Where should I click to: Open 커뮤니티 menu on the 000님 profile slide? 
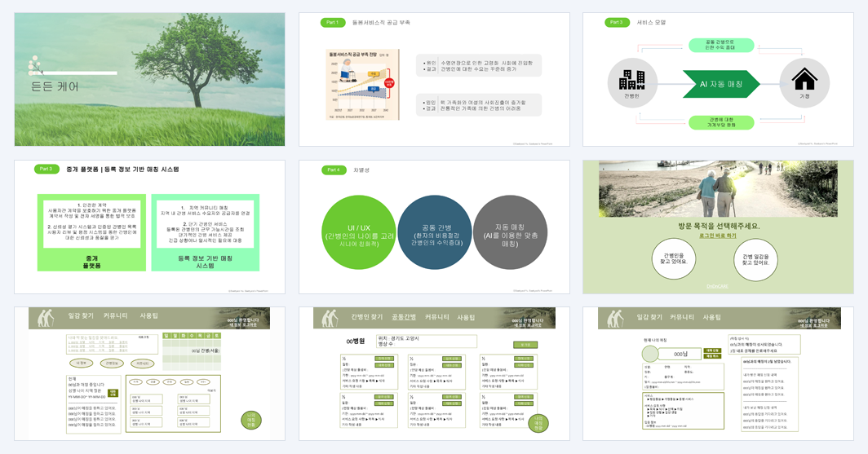[682, 317]
